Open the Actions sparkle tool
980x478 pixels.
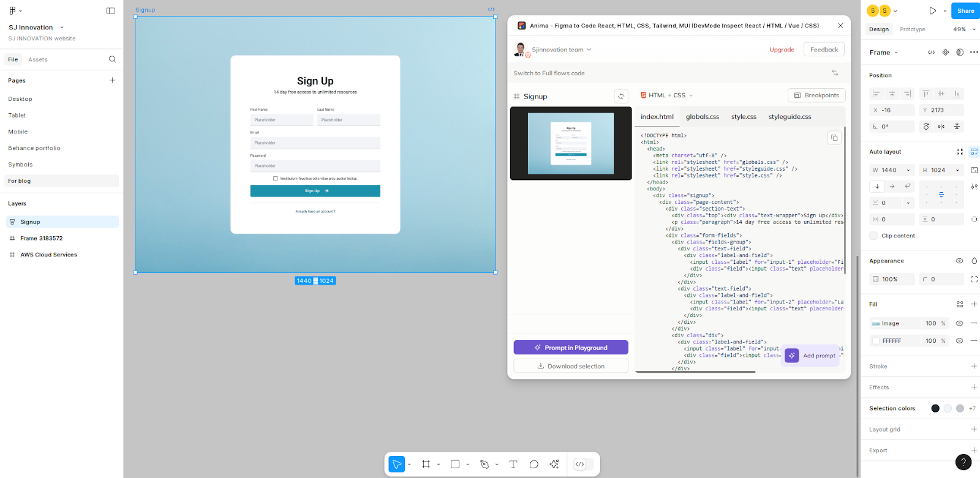554,465
